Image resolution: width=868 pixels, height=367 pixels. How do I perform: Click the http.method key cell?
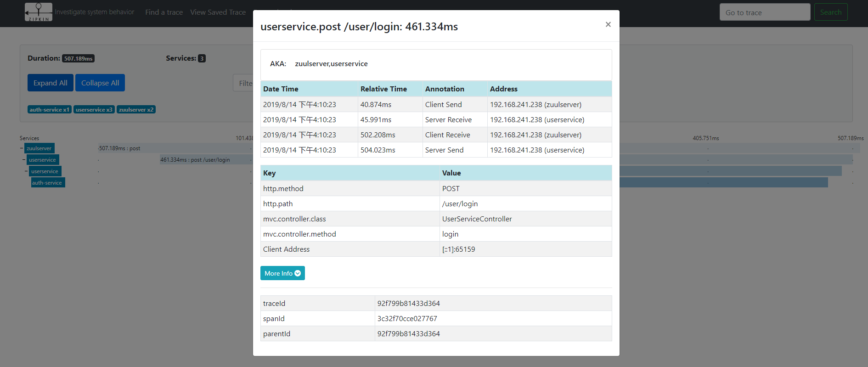(x=350, y=189)
